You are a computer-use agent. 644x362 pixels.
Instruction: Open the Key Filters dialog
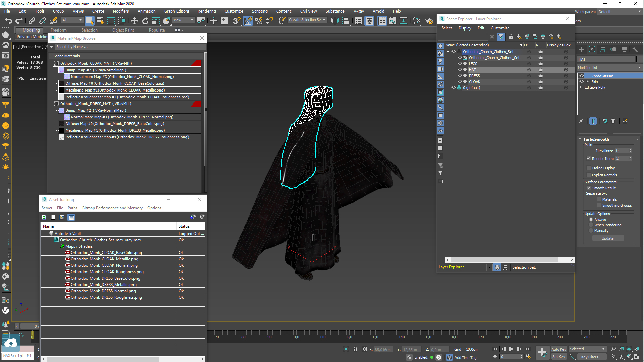591,357
